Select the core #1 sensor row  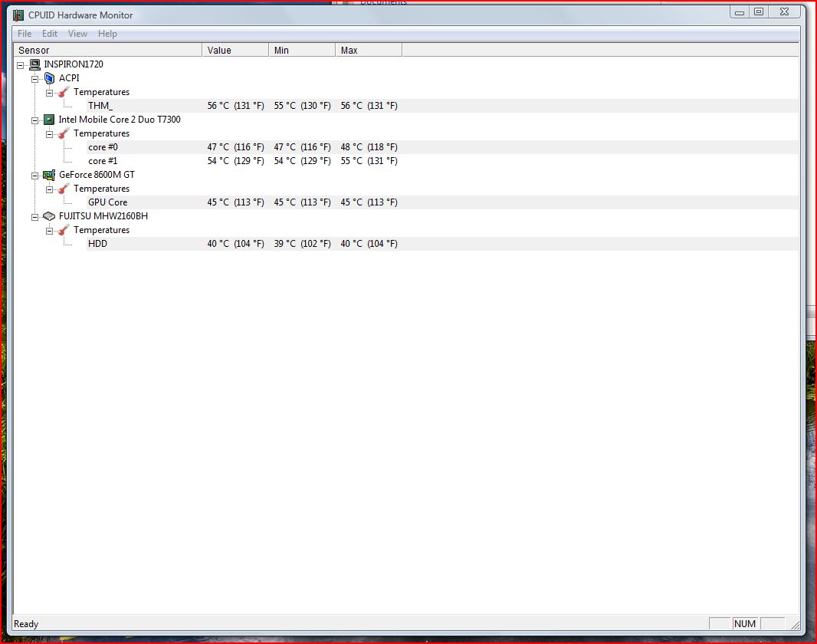pyautogui.click(x=442, y=161)
